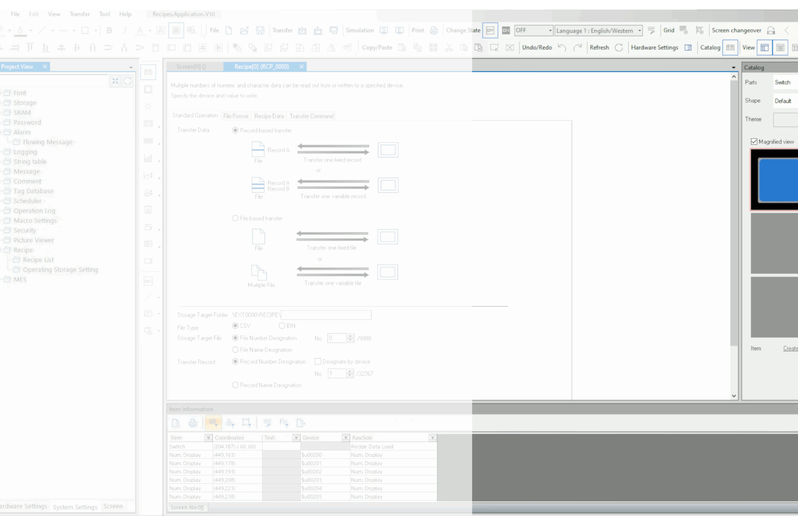Click the Storage Target Folder input field
The image size is (798, 532).
pyautogui.click(x=326, y=315)
